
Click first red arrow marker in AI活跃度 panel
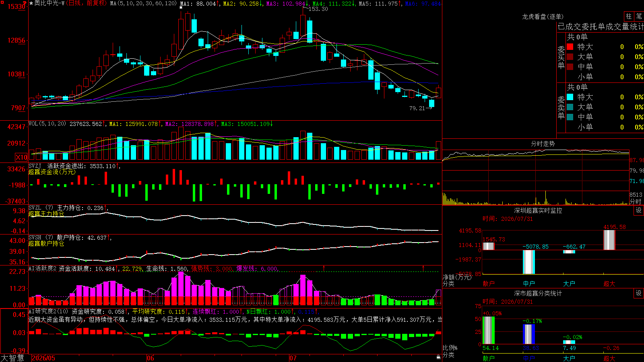(x=324, y=268)
